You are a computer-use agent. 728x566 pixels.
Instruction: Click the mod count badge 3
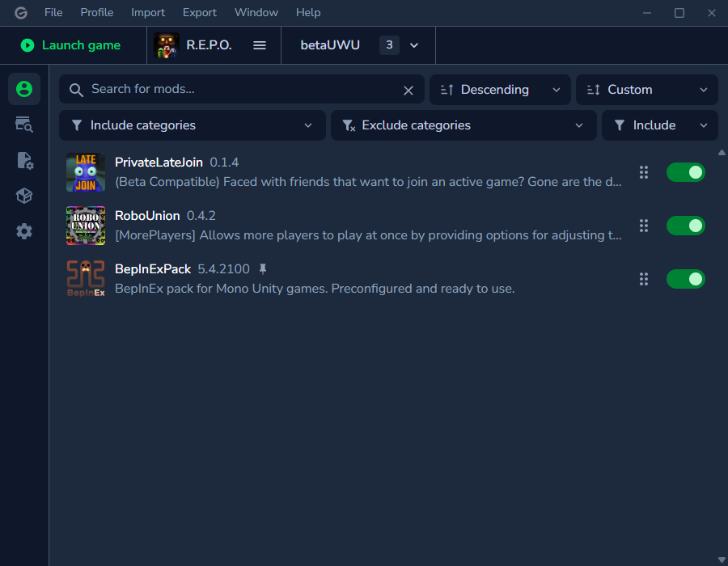[x=389, y=45]
